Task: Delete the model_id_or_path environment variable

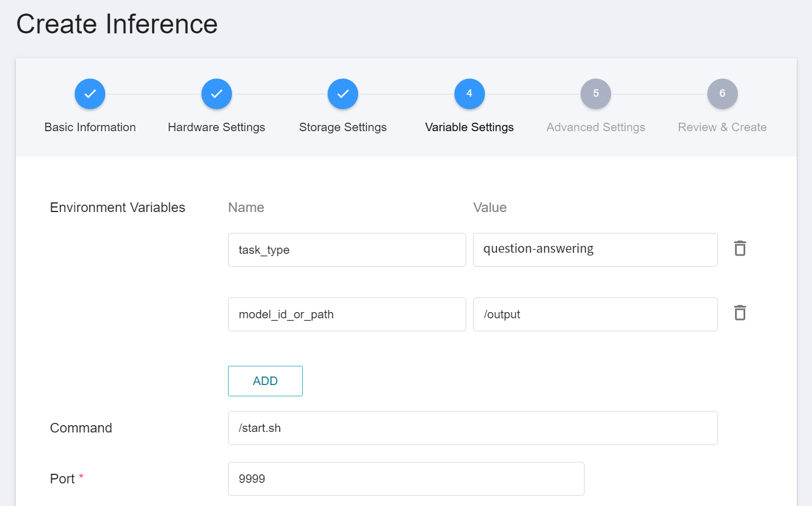Action: [x=740, y=313]
